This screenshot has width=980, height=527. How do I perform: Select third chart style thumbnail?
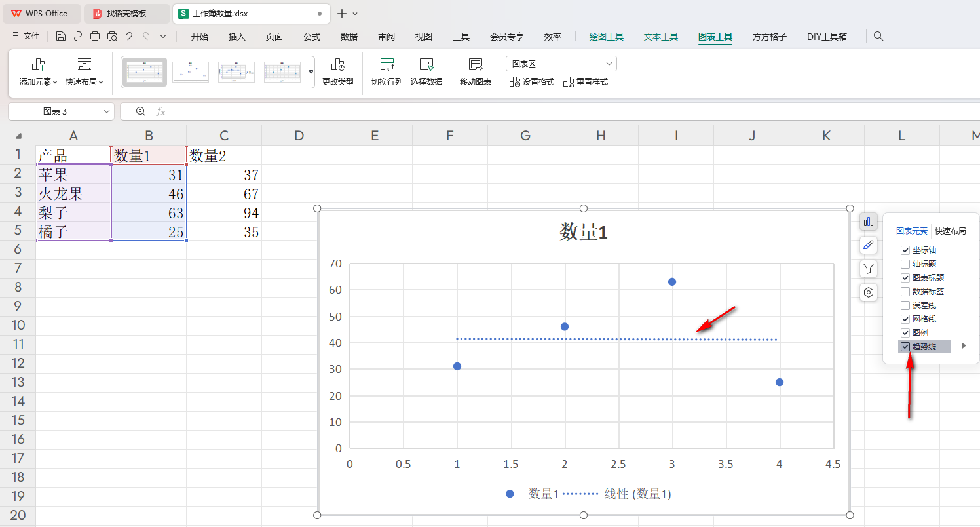(236, 72)
